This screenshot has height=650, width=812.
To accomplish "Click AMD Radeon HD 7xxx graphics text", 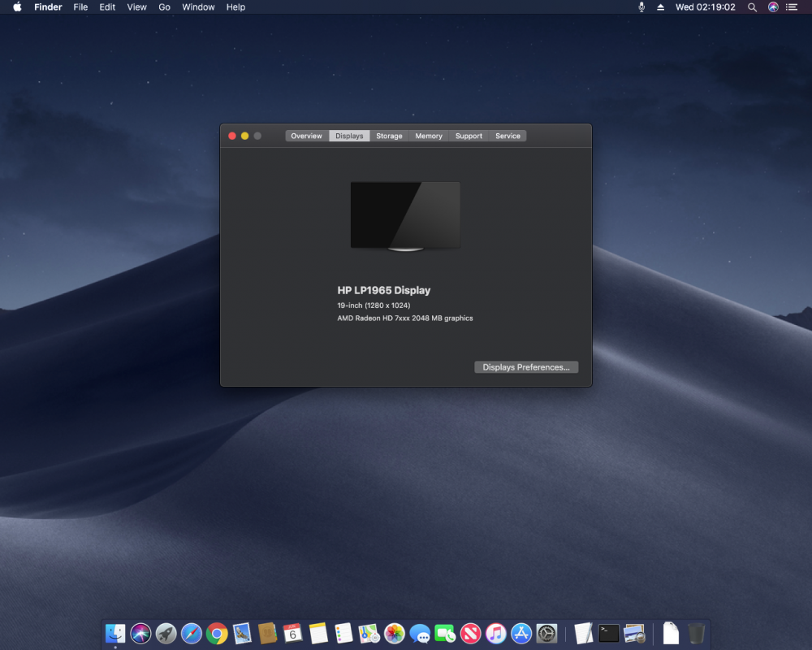I will pos(405,318).
